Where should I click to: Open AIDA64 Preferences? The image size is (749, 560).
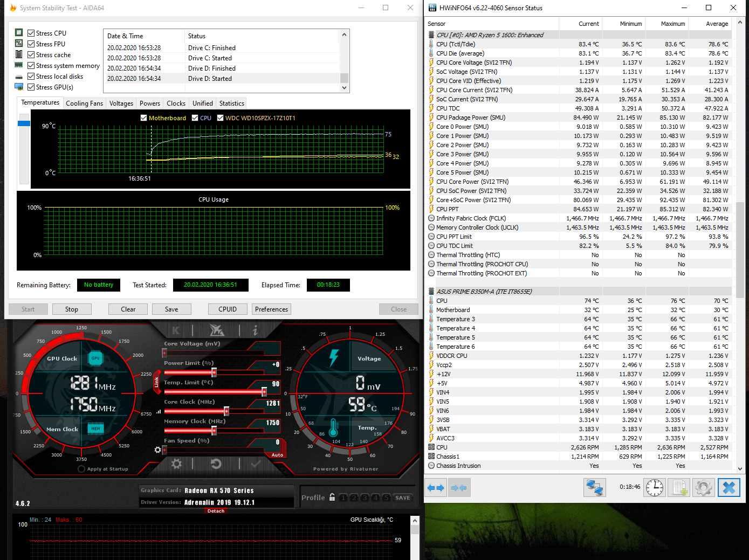tap(271, 309)
